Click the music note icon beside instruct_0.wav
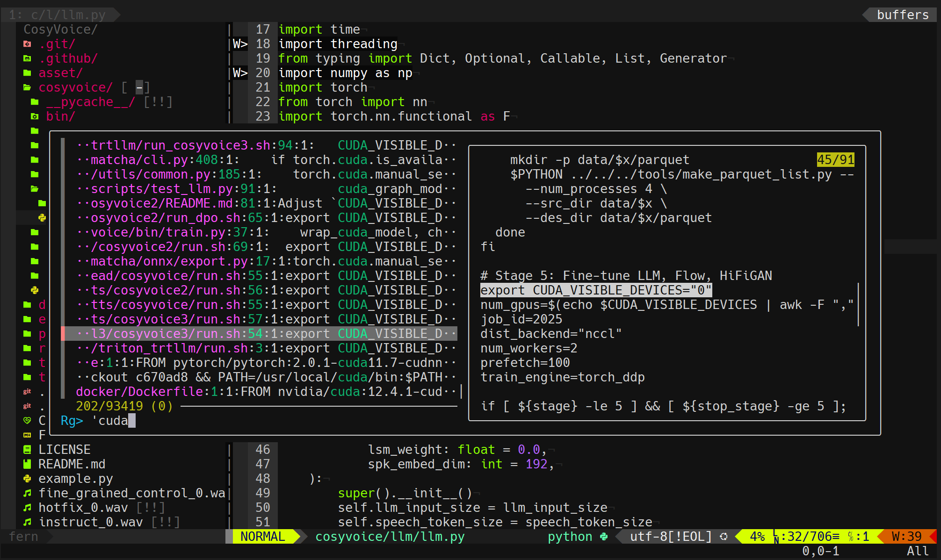 pos(27,522)
